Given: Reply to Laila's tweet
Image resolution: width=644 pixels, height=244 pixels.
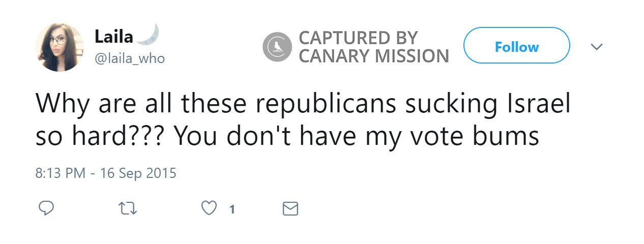Looking at the screenshot, I should coord(45,208).
